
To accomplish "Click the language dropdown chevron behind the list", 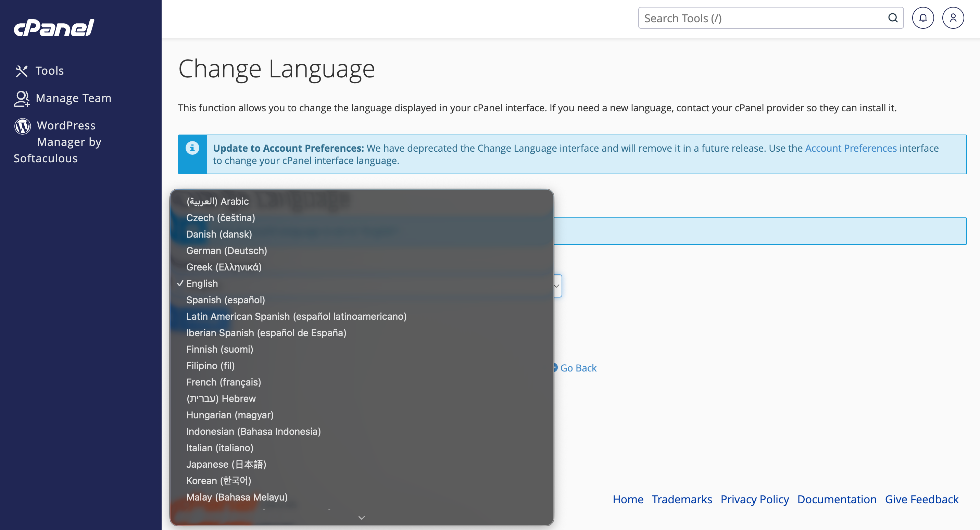I will click(x=557, y=286).
